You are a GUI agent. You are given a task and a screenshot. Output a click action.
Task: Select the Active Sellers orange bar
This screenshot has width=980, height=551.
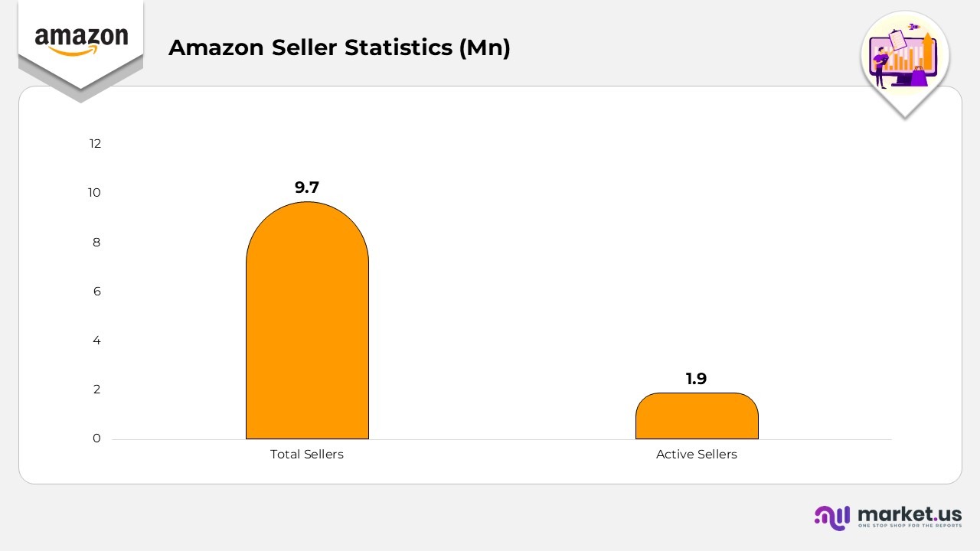[x=697, y=416]
